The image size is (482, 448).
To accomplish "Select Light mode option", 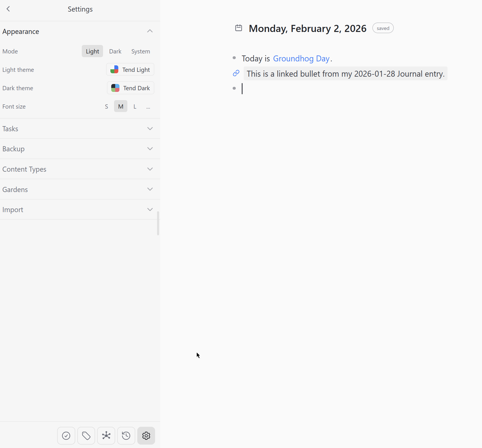I will [x=92, y=51].
